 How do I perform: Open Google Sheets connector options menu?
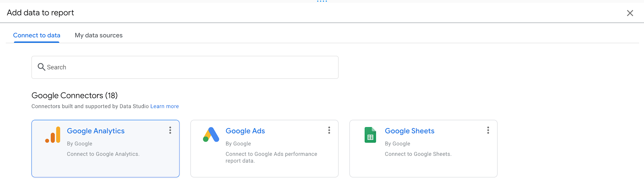click(488, 130)
